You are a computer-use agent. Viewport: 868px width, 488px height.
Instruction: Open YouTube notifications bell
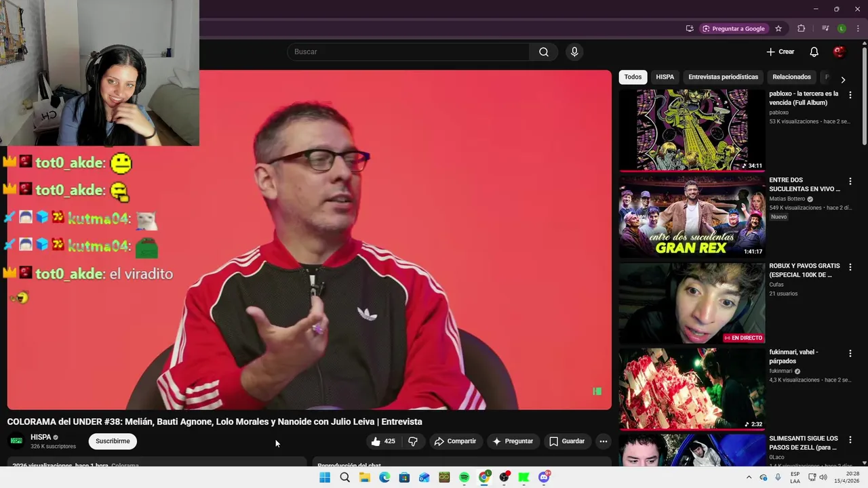pos(814,52)
